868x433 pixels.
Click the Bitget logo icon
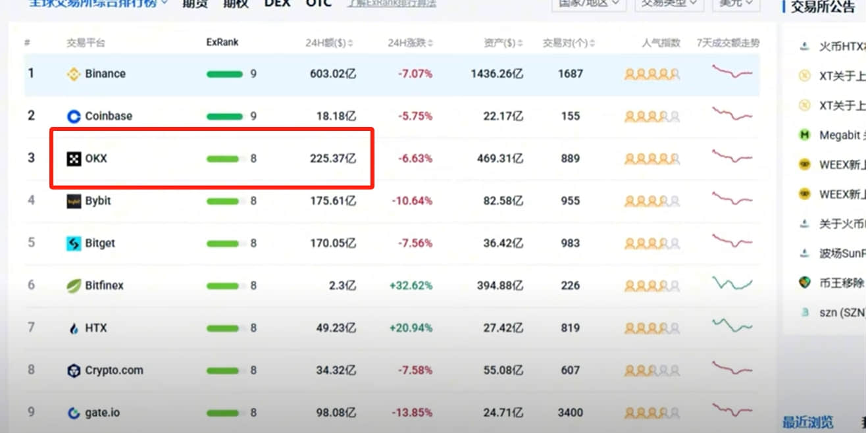(74, 243)
